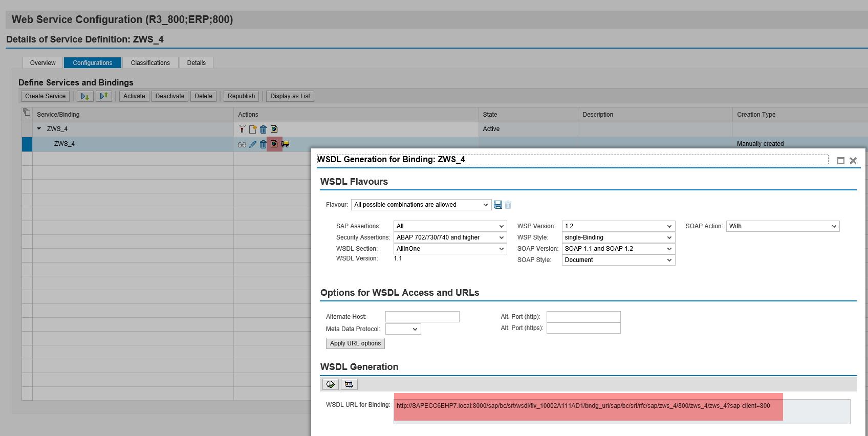The width and height of the screenshot is (868, 436).
Task: Click the check/generate WSDL clock icon button
Action: point(331,384)
